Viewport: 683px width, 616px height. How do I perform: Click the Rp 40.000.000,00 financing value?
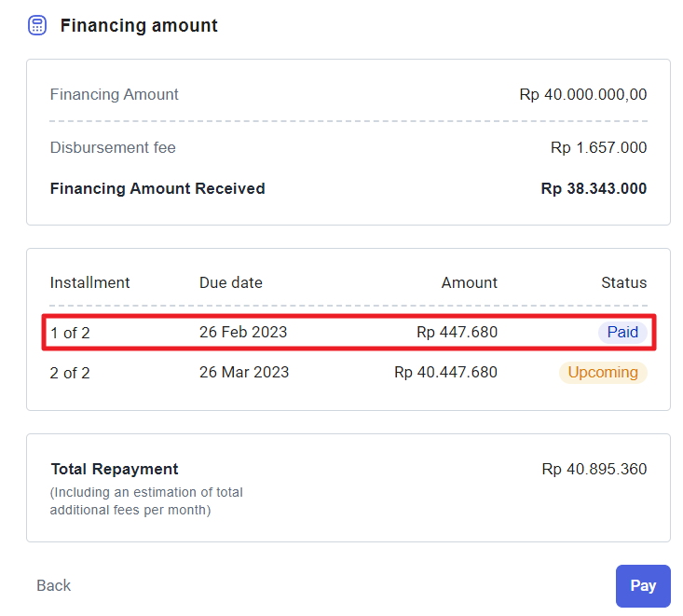coord(582,94)
